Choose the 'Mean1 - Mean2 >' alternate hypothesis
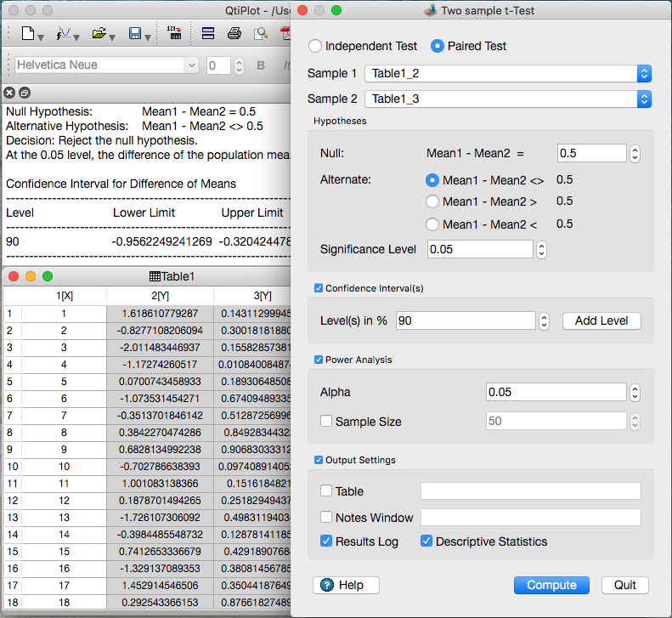Screen dimensions: 672x618 [x=432, y=201]
